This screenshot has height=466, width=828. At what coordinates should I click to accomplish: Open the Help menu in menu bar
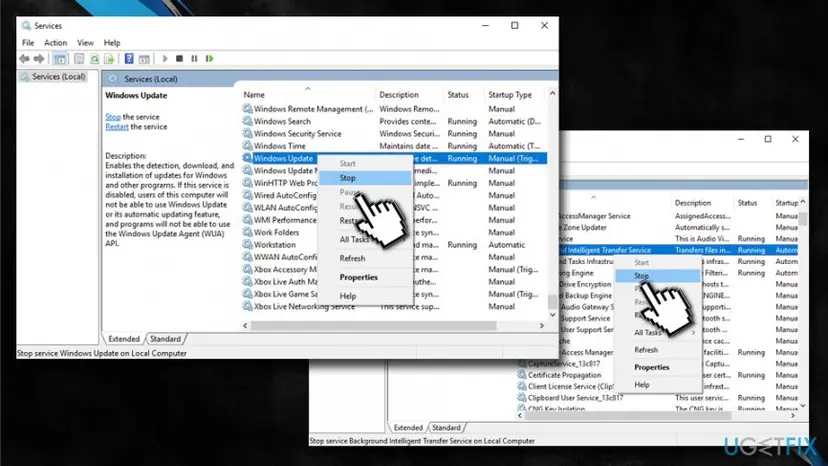[x=112, y=43]
